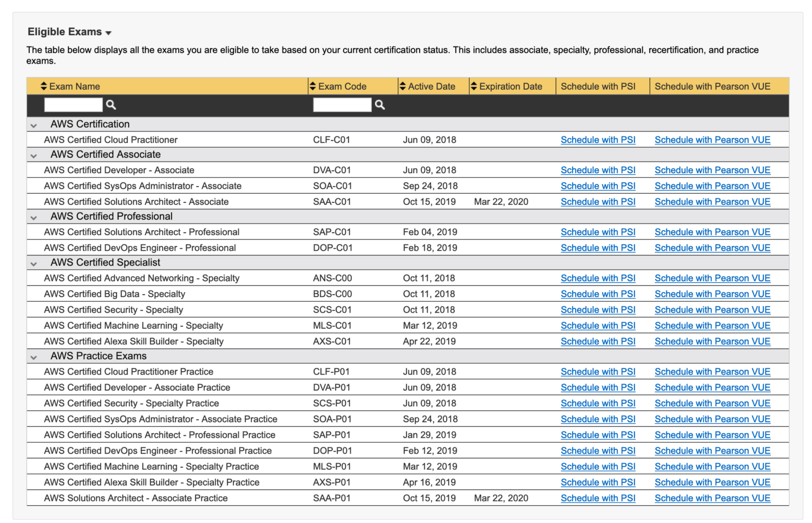Schedule Machine Learning MLS-C01 with Pearson VUE
Screen dimensions: 812x523
coord(712,326)
